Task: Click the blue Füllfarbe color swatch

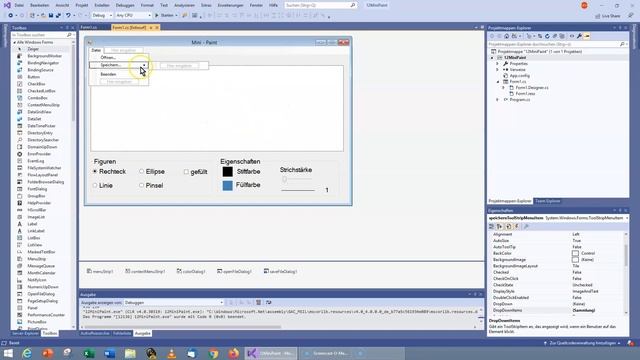Action: pos(227,185)
